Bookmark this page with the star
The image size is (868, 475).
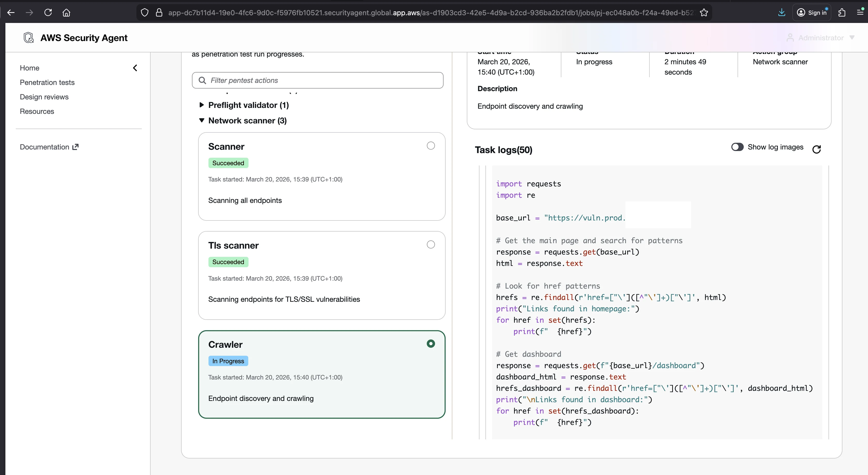[x=704, y=13]
